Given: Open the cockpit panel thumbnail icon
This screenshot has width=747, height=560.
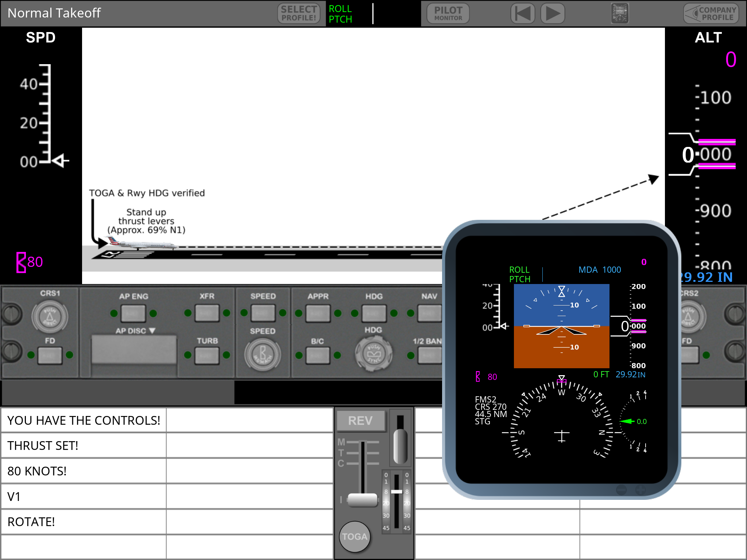Looking at the screenshot, I should 619,13.
